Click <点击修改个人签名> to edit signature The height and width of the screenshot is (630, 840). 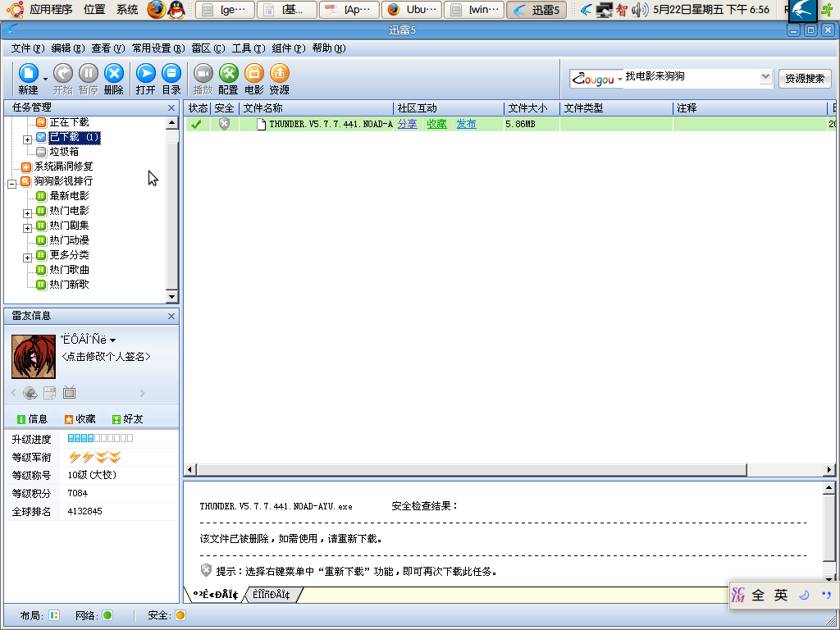pos(106,356)
